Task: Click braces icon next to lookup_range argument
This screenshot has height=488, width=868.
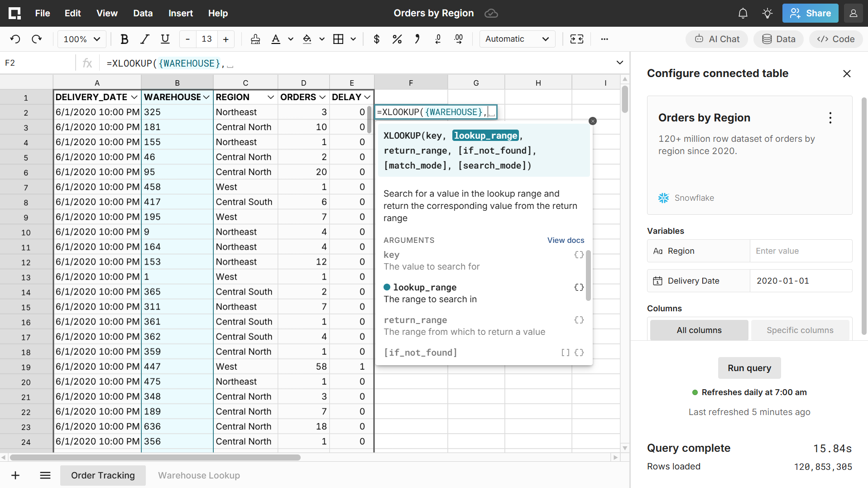Action: (x=579, y=287)
